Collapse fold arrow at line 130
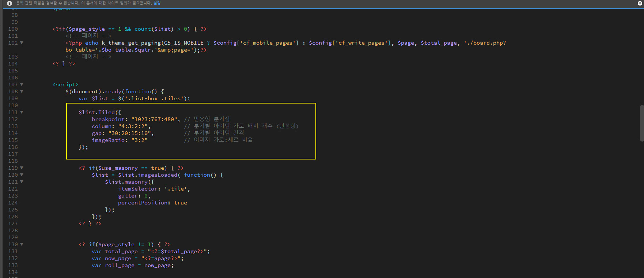 click(x=22, y=244)
